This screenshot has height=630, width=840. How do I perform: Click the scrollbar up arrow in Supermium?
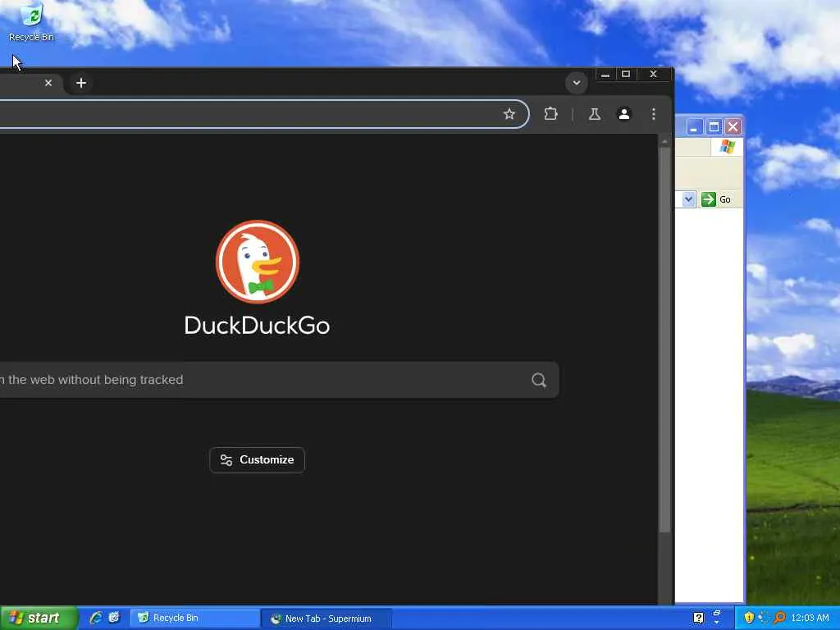pyautogui.click(x=664, y=142)
